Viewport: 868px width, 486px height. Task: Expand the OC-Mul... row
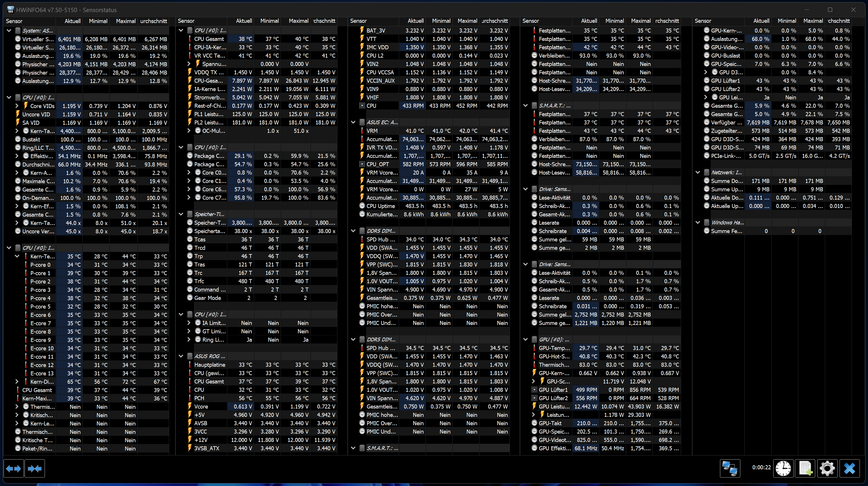[189, 131]
